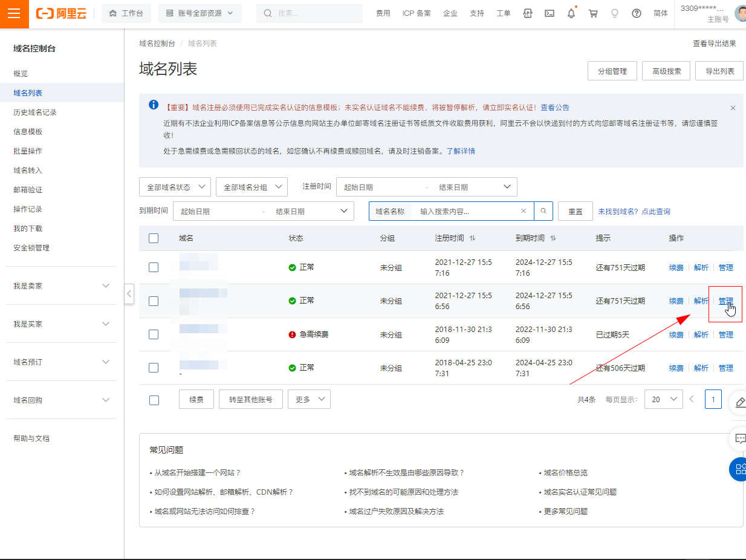
Task: Open 帮助与文档 in sidebar
Action: (31, 438)
